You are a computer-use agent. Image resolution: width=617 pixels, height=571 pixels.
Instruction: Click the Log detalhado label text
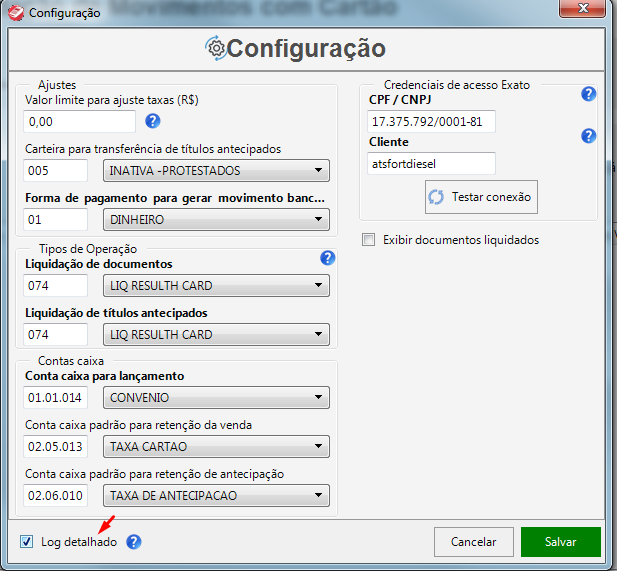[79, 542]
